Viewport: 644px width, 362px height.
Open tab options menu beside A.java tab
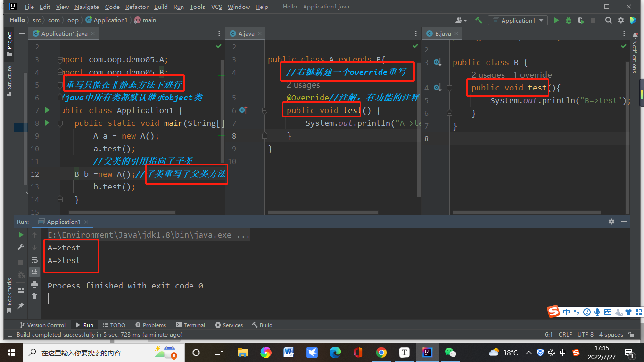tap(416, 34)
